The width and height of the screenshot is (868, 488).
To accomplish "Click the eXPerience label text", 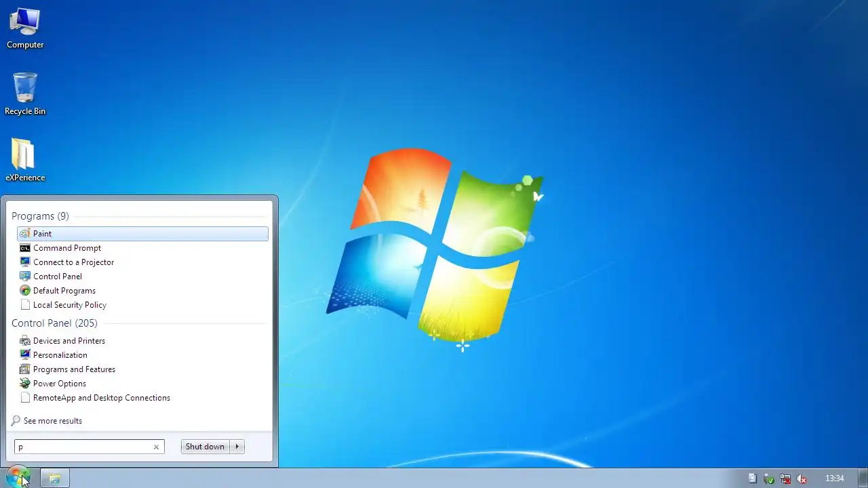I will (25, 178).
